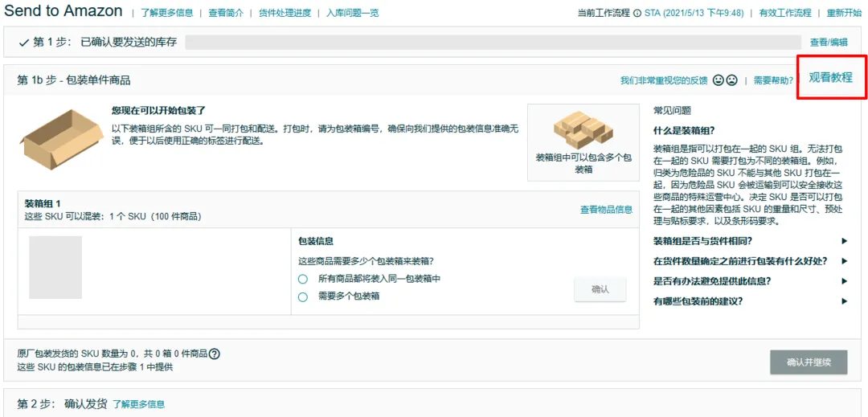Open 查看物品信息 link in 装箱组 1
The image size is (868, 417).
(x=606, y=209)
